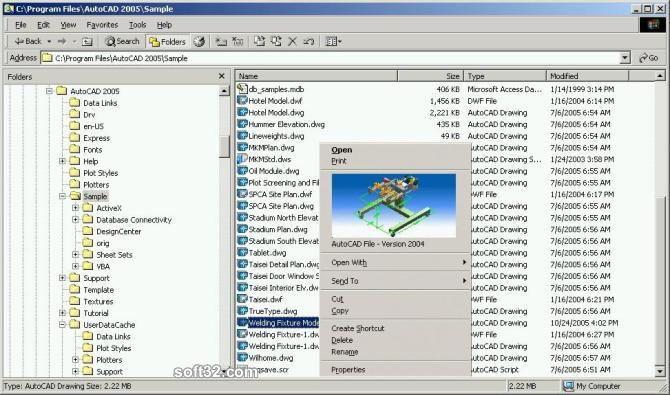Click the Hummer Elevation.dwg file icon
Image resolution: width=670 pixels, height=395 pixels.
click(x=242, y=124)
